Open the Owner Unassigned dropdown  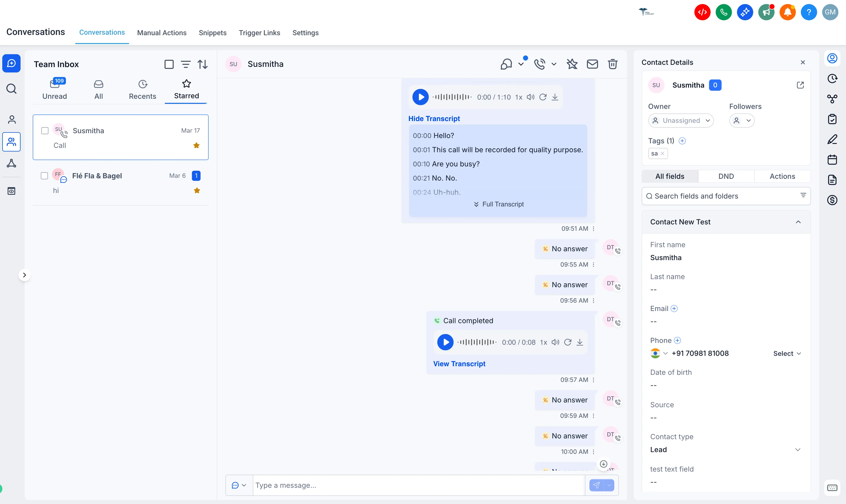681,121
